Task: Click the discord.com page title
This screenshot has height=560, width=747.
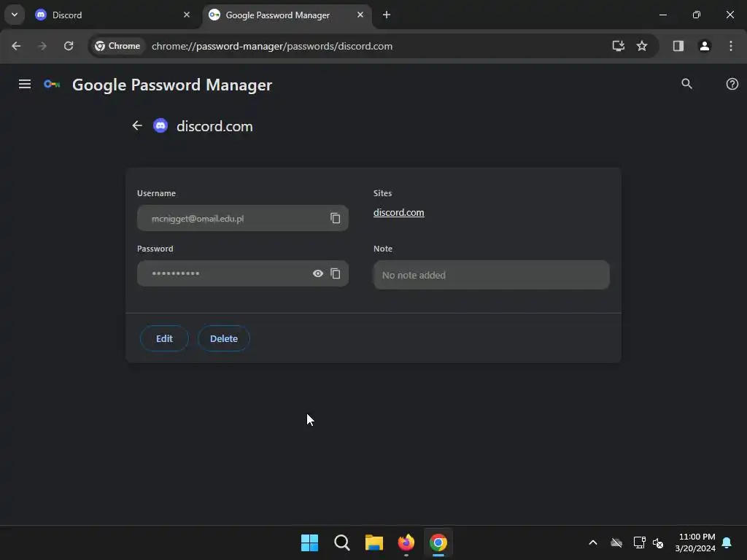Action: [x=214, y=126]
